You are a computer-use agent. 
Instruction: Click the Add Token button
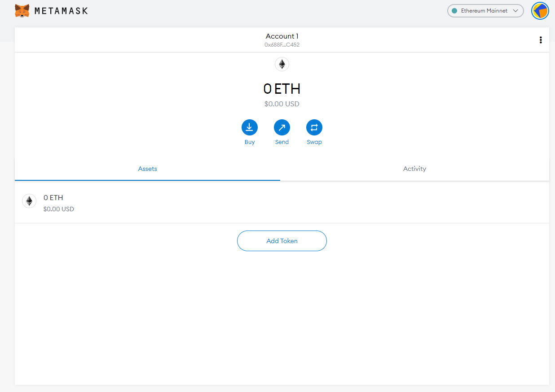click(282, 241)
